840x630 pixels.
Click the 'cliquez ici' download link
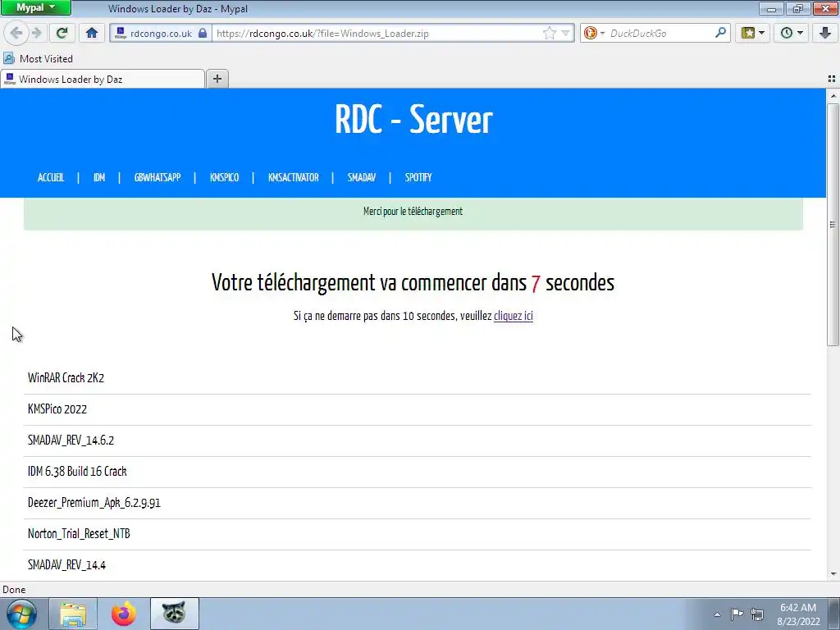pos(514,316)
